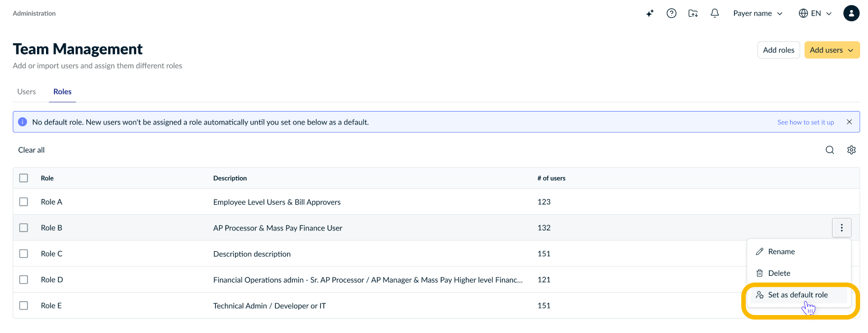
Task: Open the help question mark icon
Action: [671, 13]
